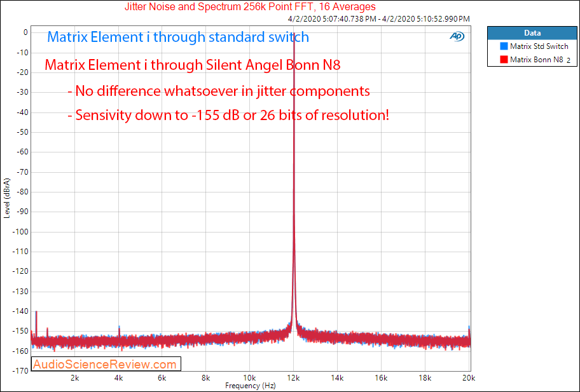
Task: Click the 12k frequency axis tick label
Action: (293, 378)
